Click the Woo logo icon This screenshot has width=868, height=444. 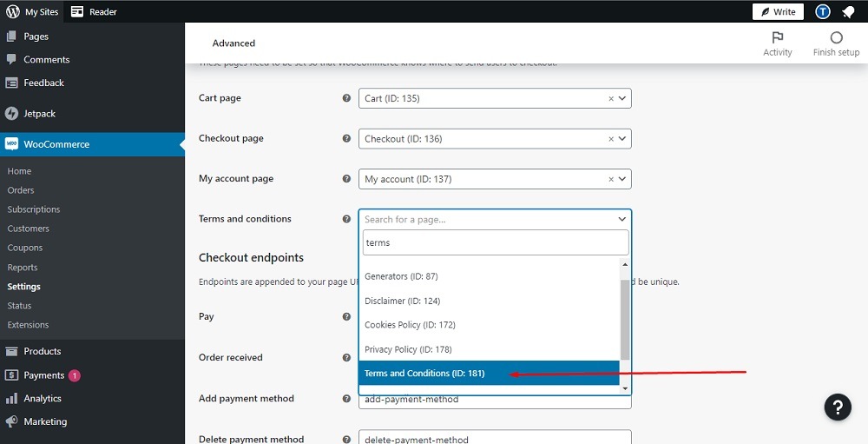coord(11,144)
